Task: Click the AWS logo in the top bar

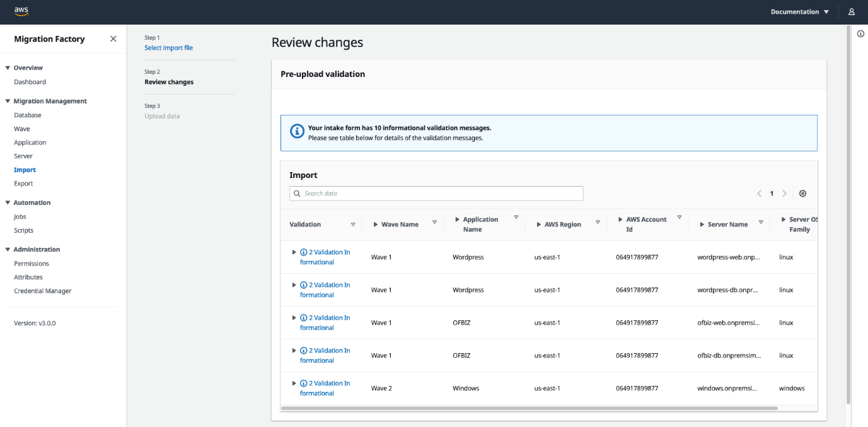Action: [20, 11]
